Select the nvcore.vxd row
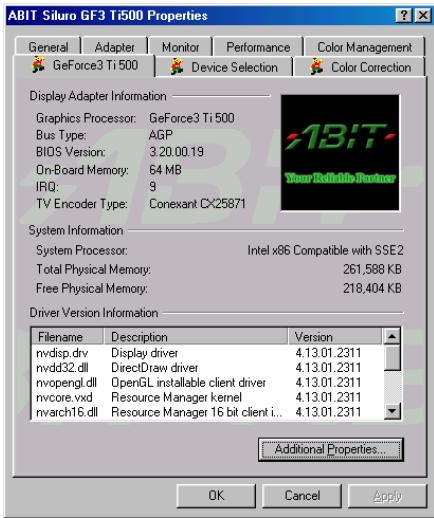434x518 pixels. point(207,397)
